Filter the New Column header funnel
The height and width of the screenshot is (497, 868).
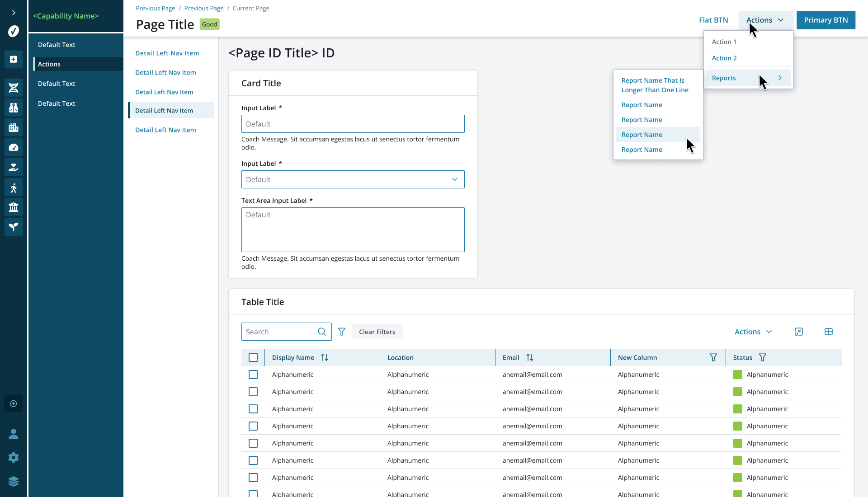713,357
